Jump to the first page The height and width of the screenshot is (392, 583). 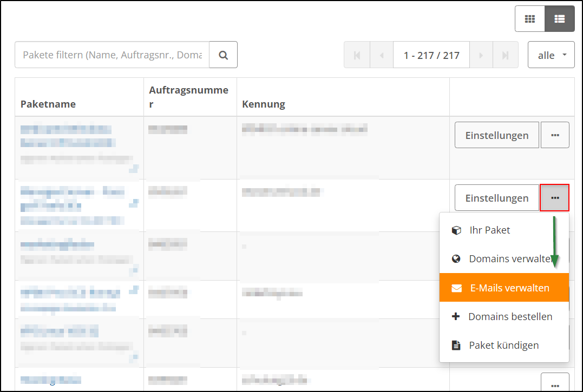357,55
